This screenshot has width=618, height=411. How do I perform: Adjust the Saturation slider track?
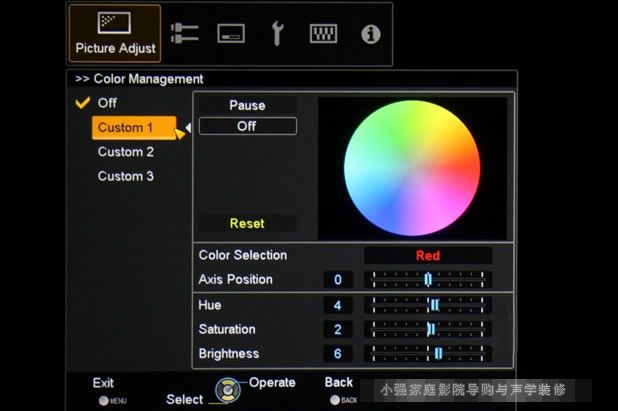coord(427,329)
